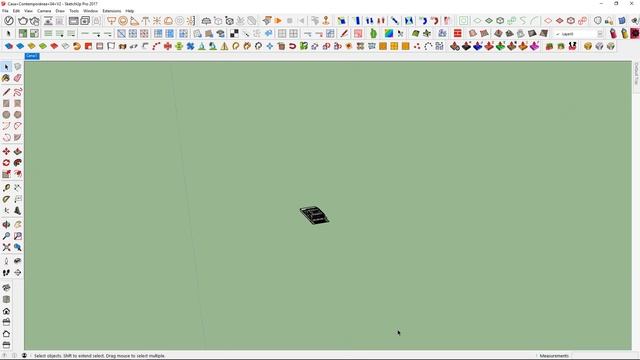The height and width of the screenshot is (360, 640).
Task: Select the arrow Select tool in left toolbar
Action: [6, 67]
